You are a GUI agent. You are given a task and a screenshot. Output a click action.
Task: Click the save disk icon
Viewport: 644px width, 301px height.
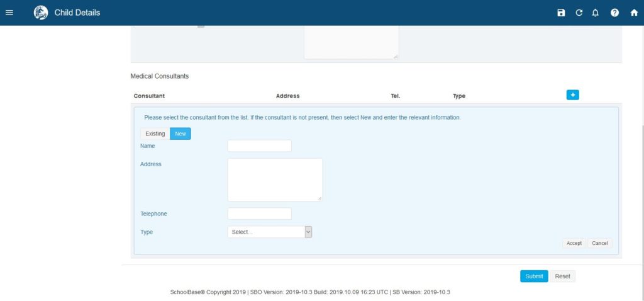[x=561, y=13]
